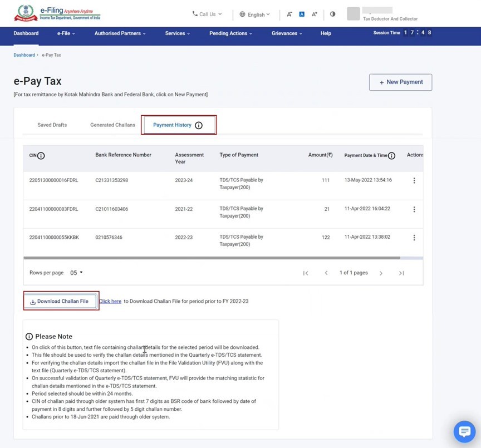The image size is (481, 448).
Task: Switch to the Generated Challans tab
Action: (x=112, y=125)
